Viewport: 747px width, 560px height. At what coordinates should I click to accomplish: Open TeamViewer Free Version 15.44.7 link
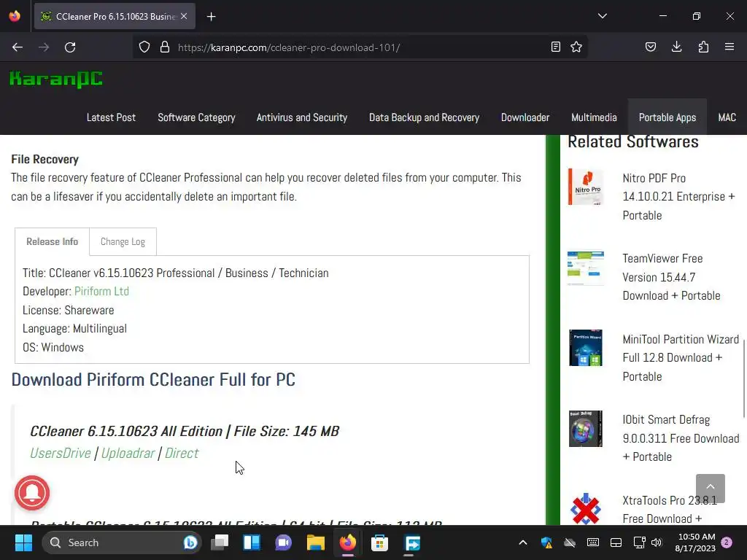tap(671, 277)
